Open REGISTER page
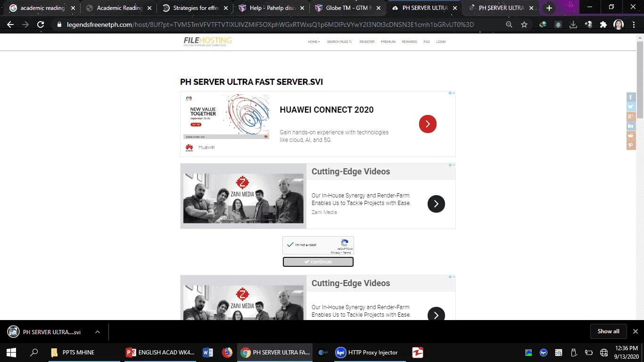The height and width of the screenshot is (362, 644). tap(367, 42)
